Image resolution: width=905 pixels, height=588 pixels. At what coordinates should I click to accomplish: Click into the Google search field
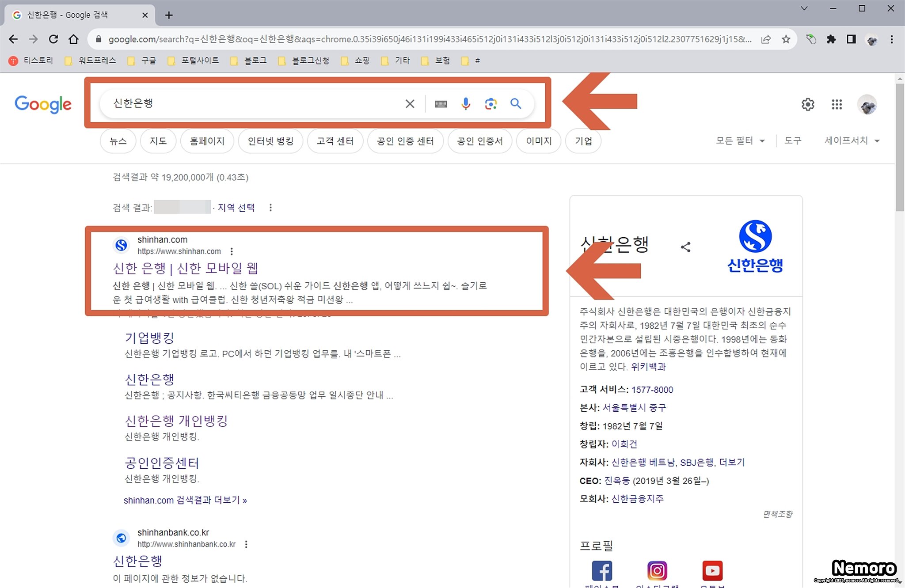(x=252, y=104)
